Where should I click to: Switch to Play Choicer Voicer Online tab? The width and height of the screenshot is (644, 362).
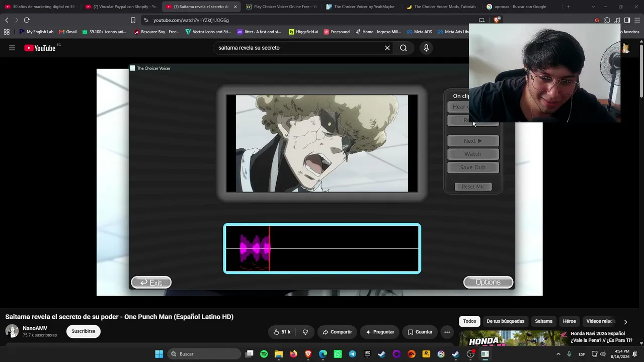coord(281,7)
